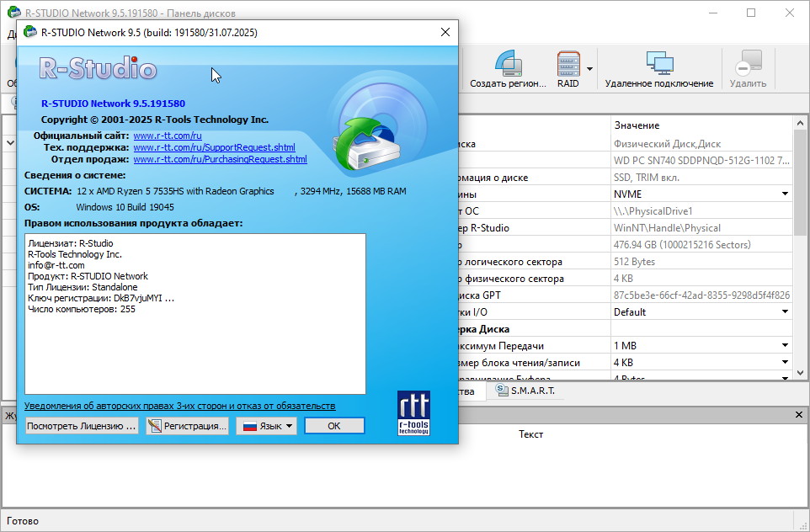Open the SupportRequest.shtml support link
Screen dimensions: 810x532
[x=215, y=147]
